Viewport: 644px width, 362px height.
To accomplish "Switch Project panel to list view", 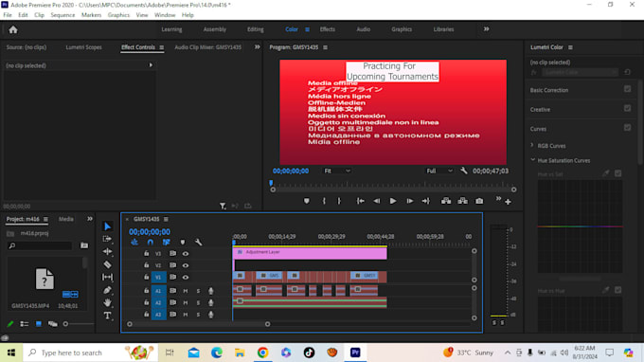I will pos(25,324).
